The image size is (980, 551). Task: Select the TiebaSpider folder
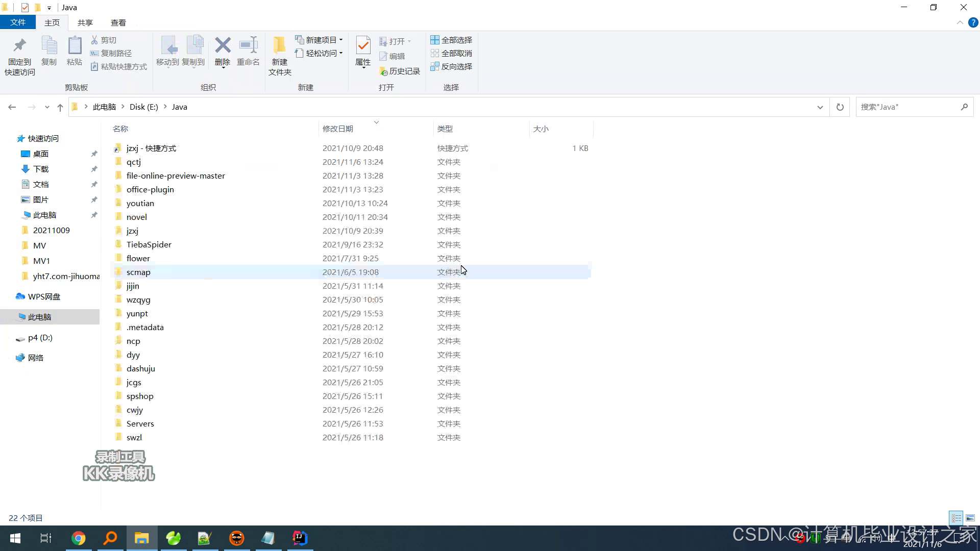[149, 244]
